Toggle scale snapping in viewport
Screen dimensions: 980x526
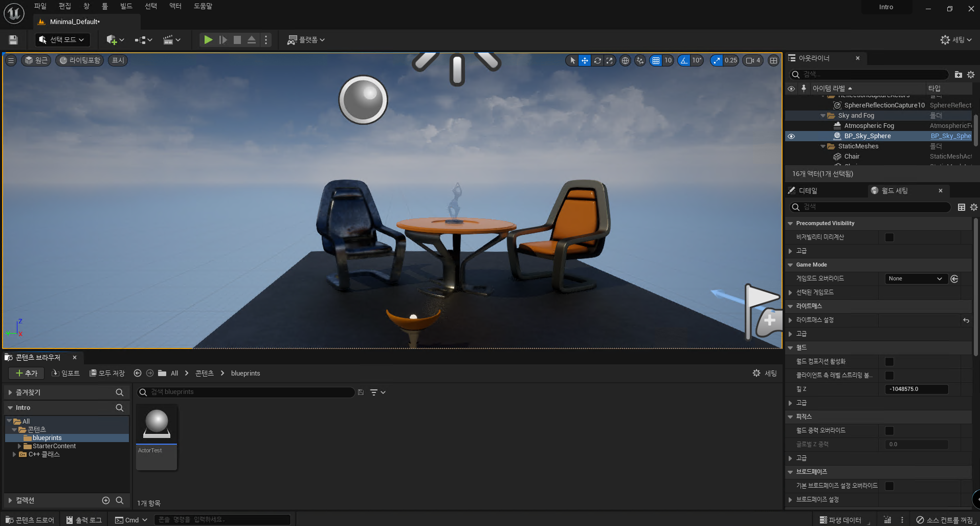pyautogui.click(x=717, y=60)
